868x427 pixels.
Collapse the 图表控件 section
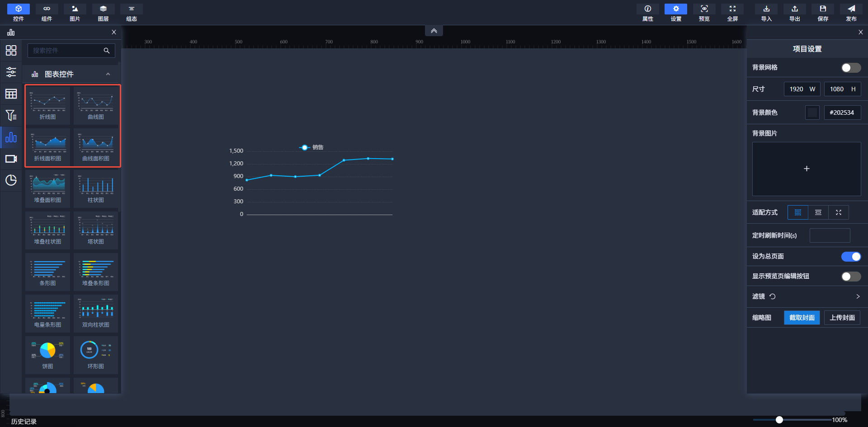point(108,74)
